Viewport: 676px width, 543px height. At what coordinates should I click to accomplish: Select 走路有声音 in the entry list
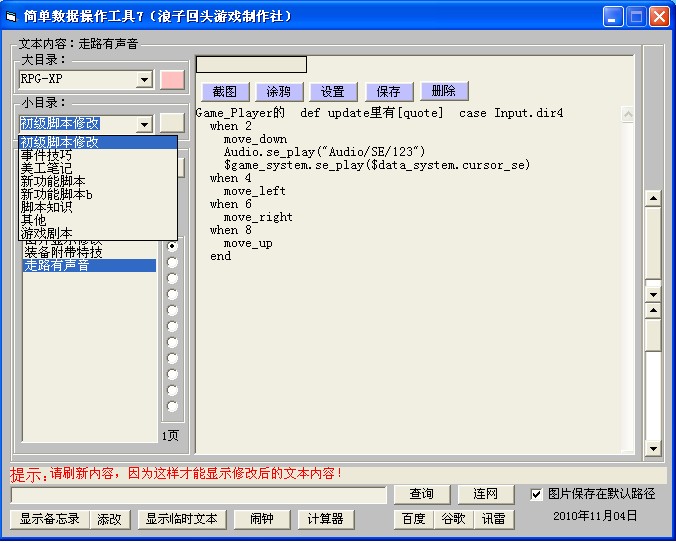click(x=89, y=265)
